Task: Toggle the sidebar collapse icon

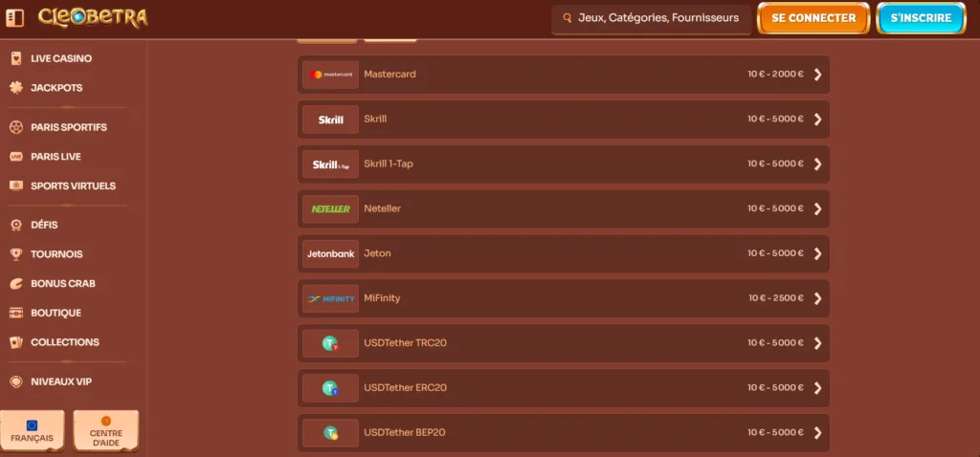Action: point(14,17)
